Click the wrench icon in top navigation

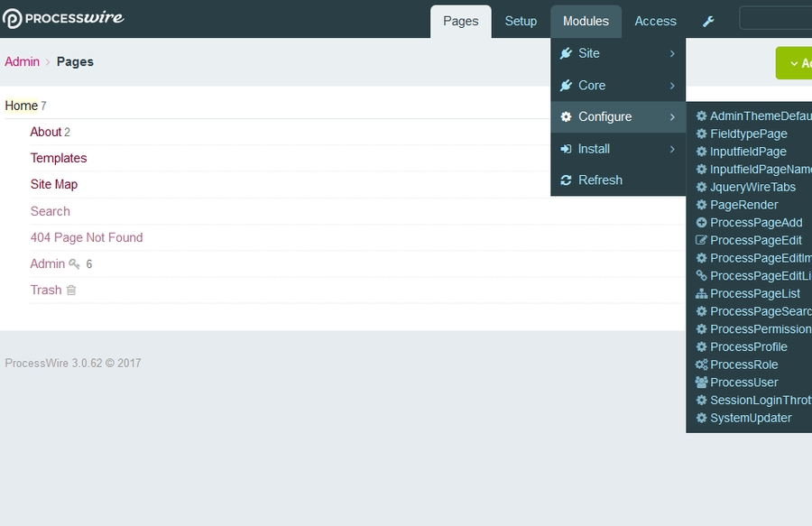pos(708,22)
